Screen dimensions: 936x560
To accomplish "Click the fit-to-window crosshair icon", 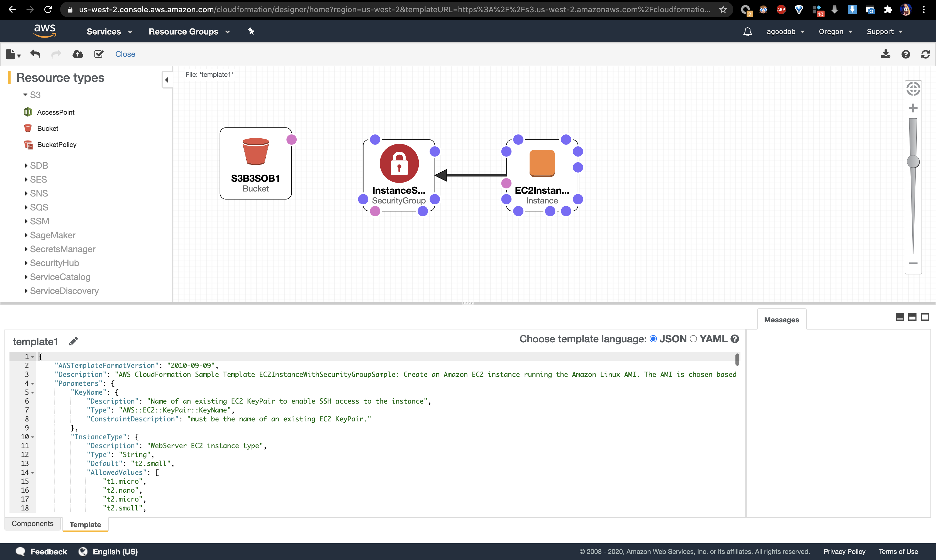I will pos(913,89).
